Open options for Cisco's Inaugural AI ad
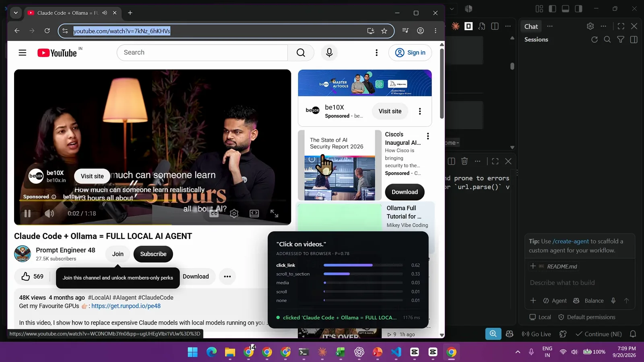The height and width of the screenshot is (362, 644). tap(428, 136)
